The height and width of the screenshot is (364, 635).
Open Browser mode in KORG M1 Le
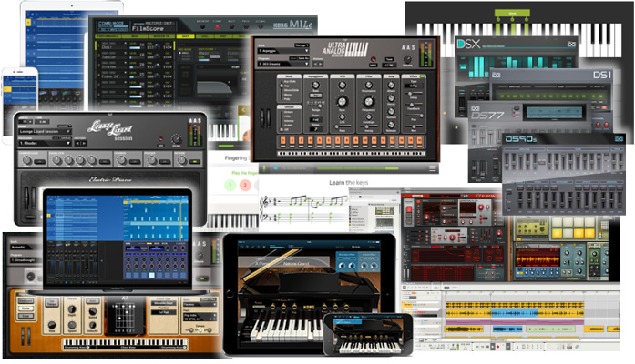202,27
